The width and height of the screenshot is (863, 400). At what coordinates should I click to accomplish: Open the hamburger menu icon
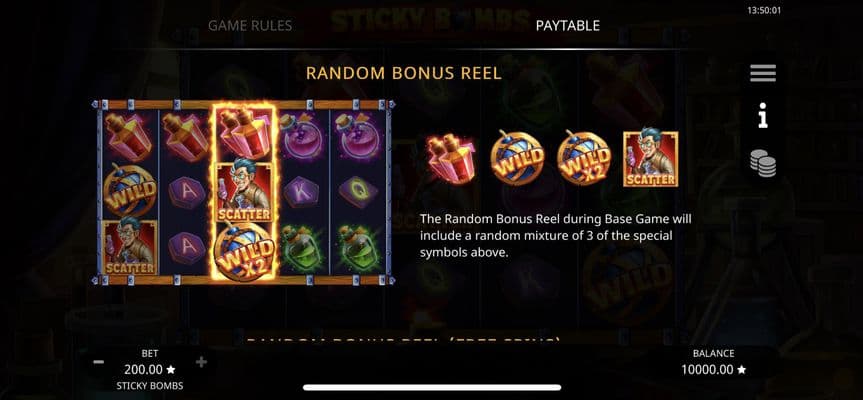point(763,73)
